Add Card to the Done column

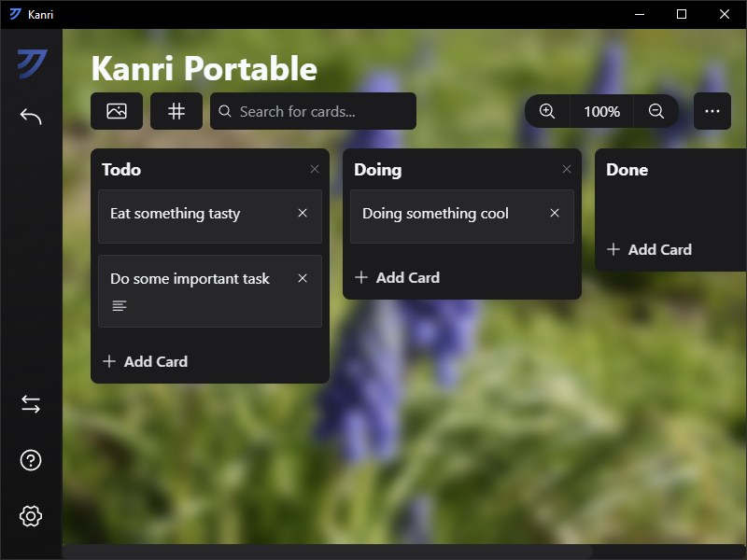point(650,249)
